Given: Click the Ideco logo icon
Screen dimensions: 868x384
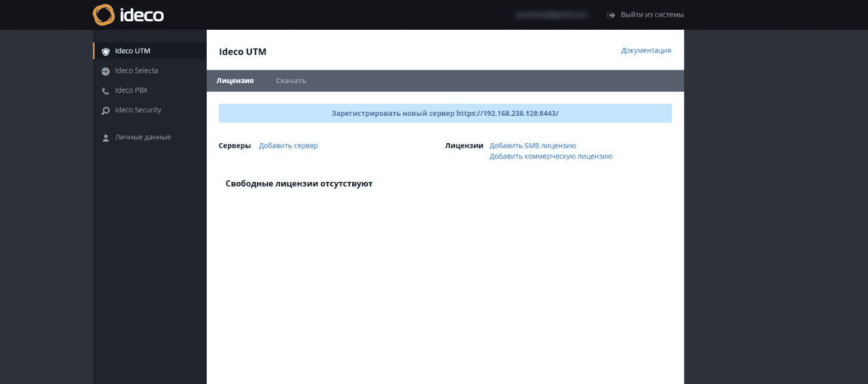Looking at the screenshot, I should point(104,15).
